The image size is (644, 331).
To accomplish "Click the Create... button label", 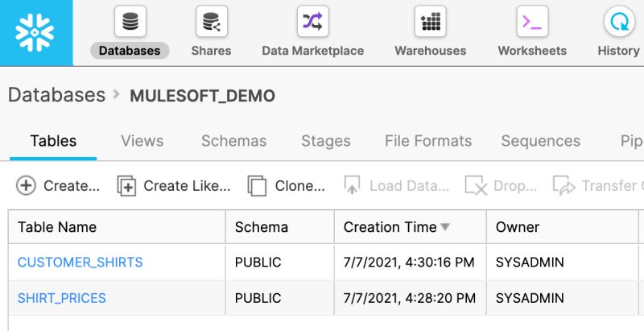I will [x=72, y=185].
